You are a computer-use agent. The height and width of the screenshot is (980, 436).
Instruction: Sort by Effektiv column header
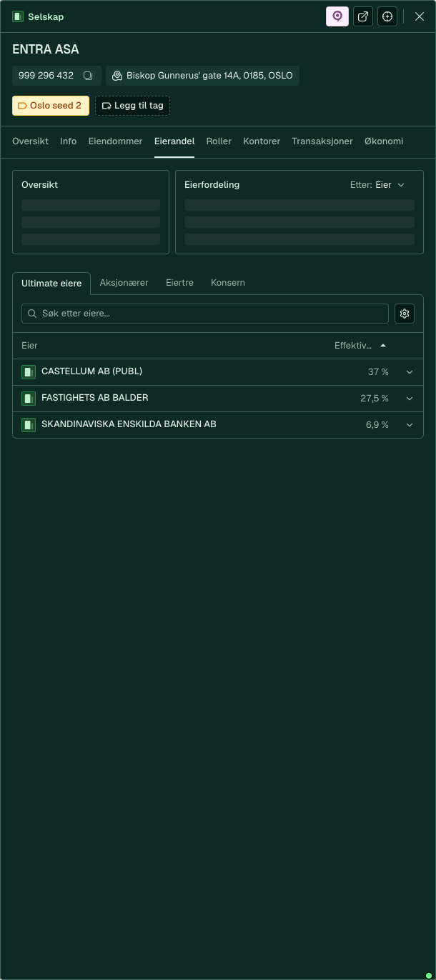pyautogui.click(x=353, y=346)
